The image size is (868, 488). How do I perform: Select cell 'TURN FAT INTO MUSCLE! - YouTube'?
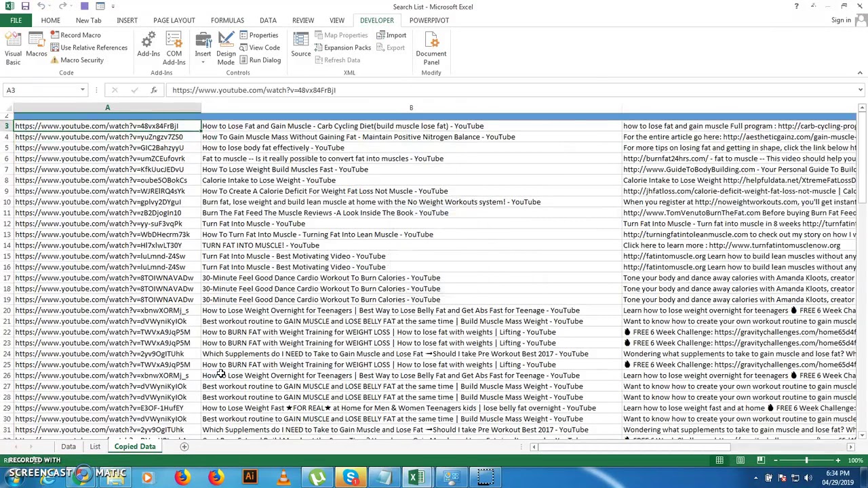tap(411, 245)
